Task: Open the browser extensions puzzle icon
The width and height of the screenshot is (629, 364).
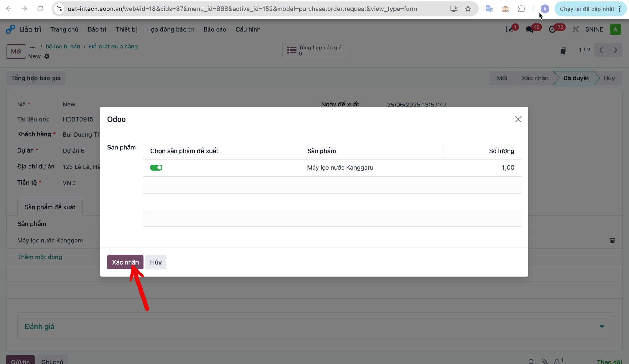Action: pos(521,9)
